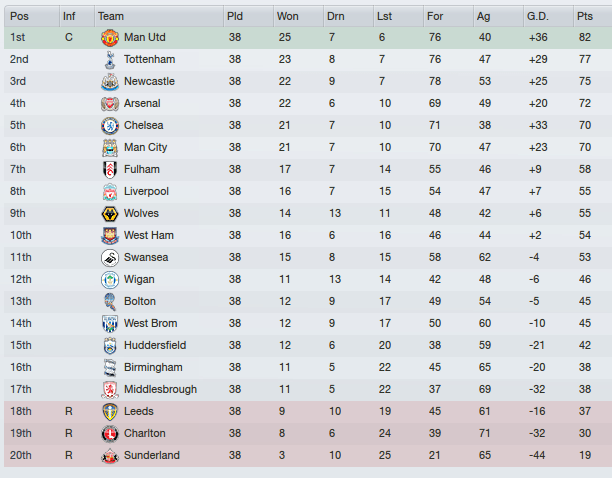The width and height of the screenshot is (612, 478).
Task: Click the Pos column header
Action: pyautogui.click(x=19, y=16)
